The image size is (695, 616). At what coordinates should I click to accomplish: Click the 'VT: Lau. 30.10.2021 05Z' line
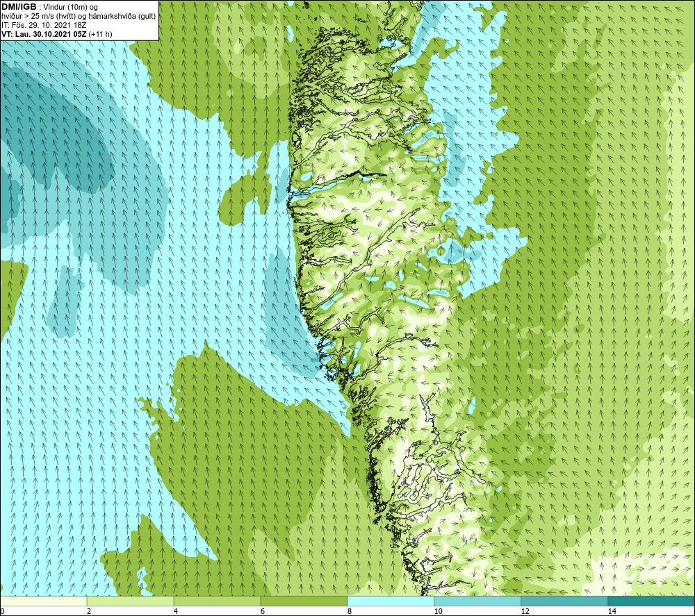44,34
